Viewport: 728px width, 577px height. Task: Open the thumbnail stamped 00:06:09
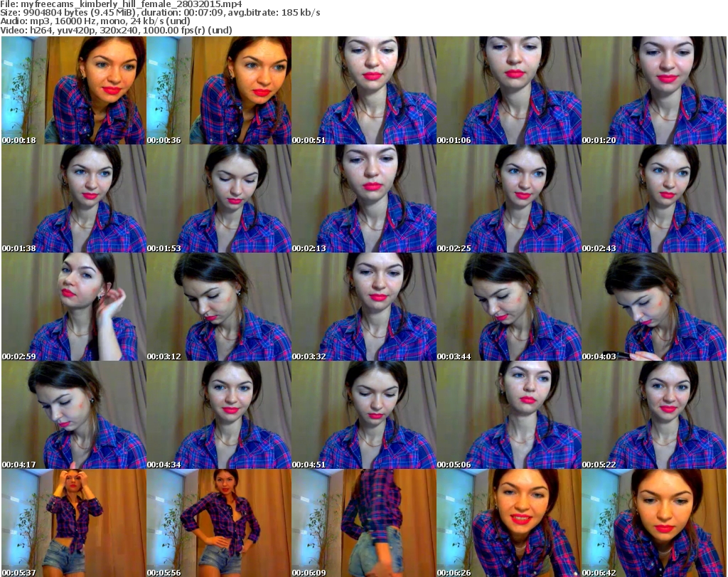click(364, 523)
